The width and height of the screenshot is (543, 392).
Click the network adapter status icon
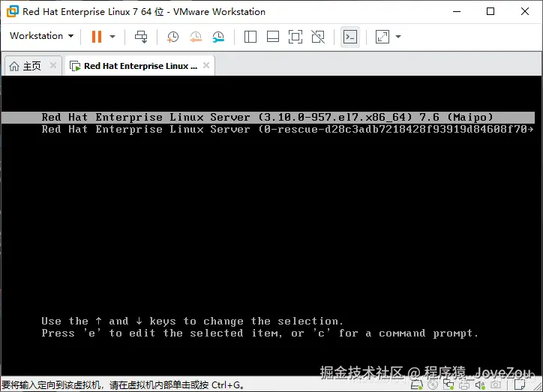tap(448, 385)
